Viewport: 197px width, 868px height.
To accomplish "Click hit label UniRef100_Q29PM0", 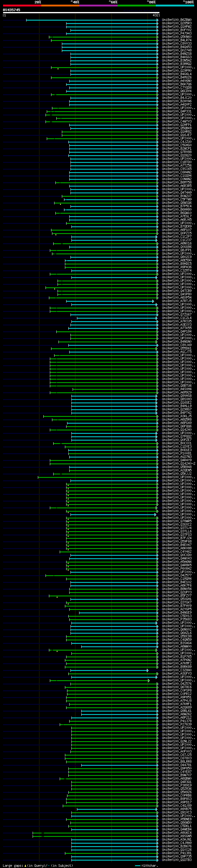I will pyautogui.click(x=177, y=71).
